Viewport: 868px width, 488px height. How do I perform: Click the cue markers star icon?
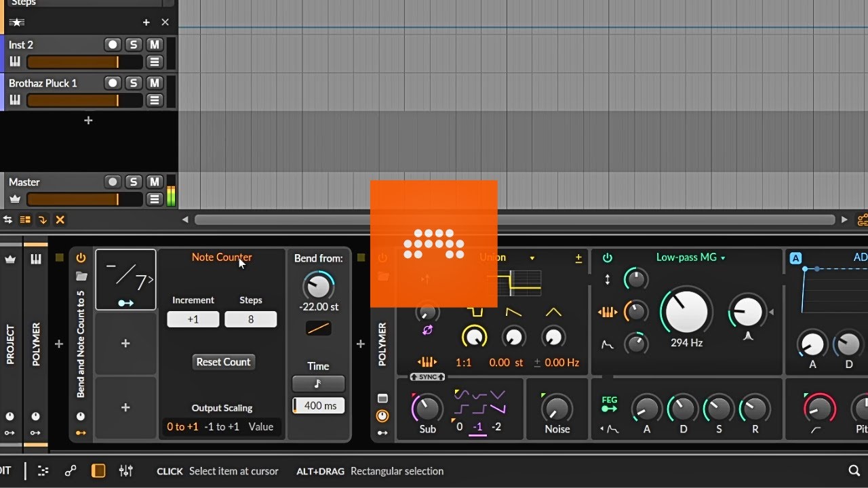pyautogui.click(x=16, y=22)
